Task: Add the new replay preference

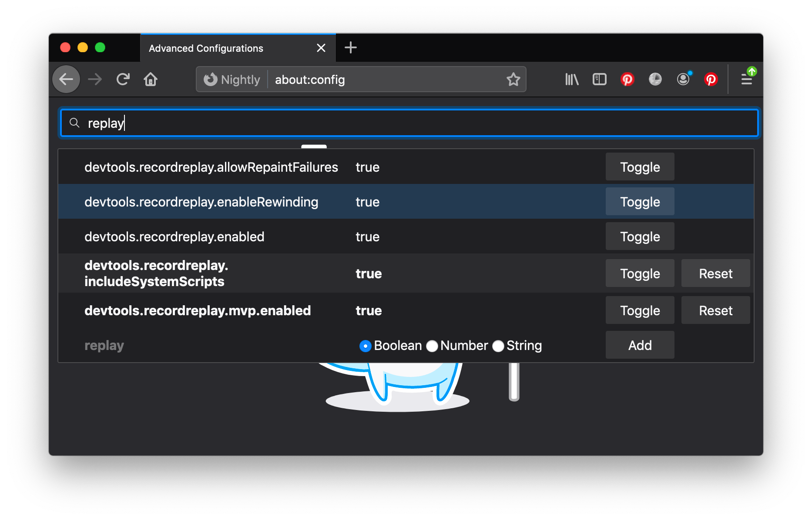Action: click(639, 345)
